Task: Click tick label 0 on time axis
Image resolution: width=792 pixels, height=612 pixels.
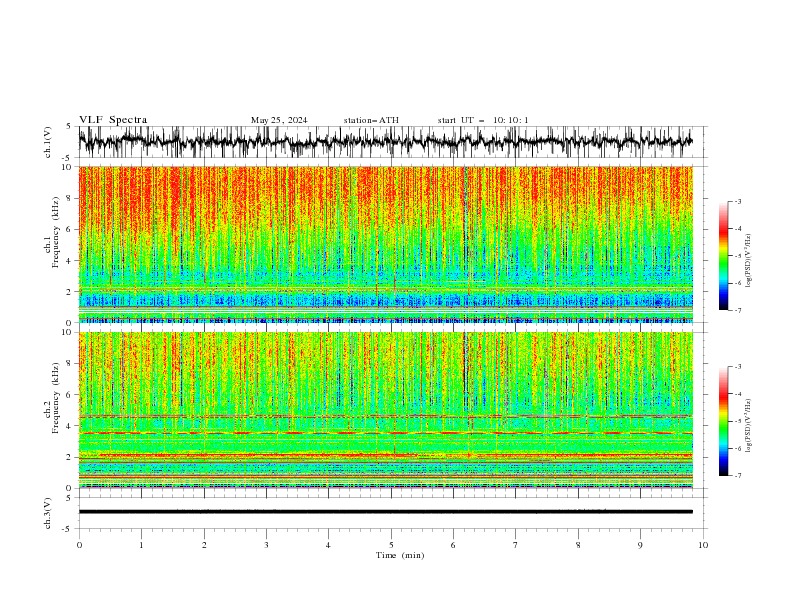Action: tap(79, 545)
